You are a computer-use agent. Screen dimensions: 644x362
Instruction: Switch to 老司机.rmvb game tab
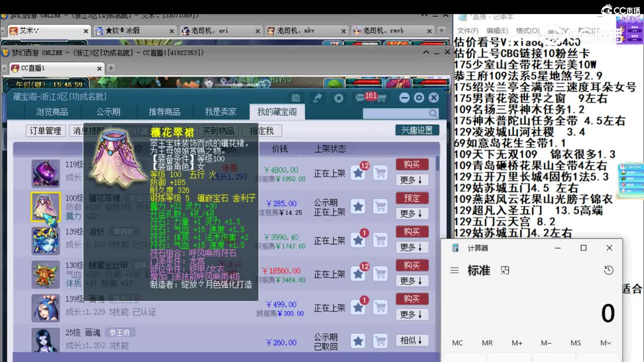(x=391, y=31)
